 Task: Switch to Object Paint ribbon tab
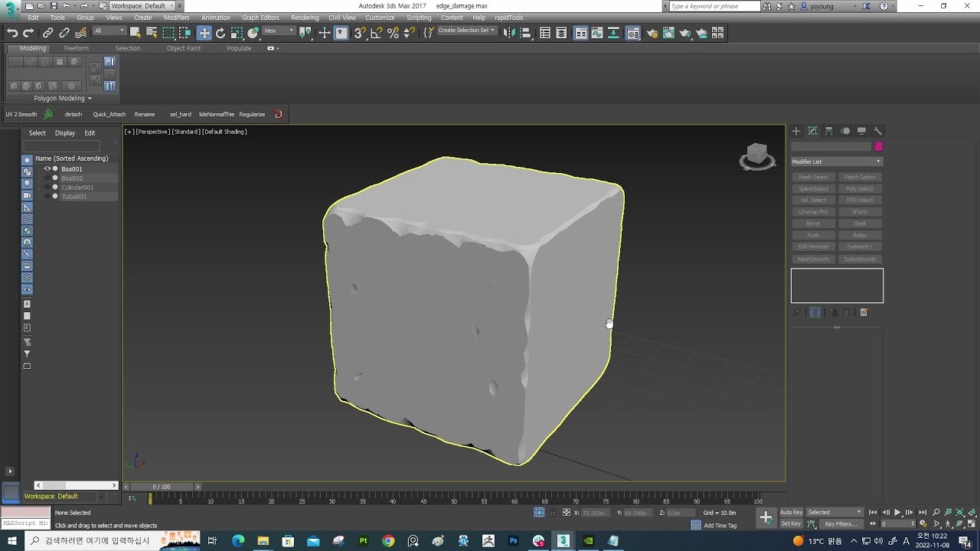(184, 48)
